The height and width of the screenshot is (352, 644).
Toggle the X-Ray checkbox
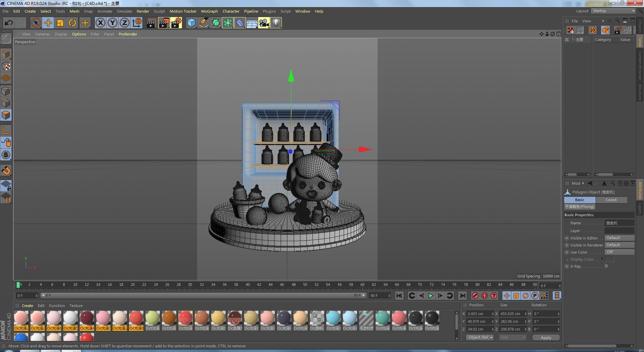(x=606, y=266)
